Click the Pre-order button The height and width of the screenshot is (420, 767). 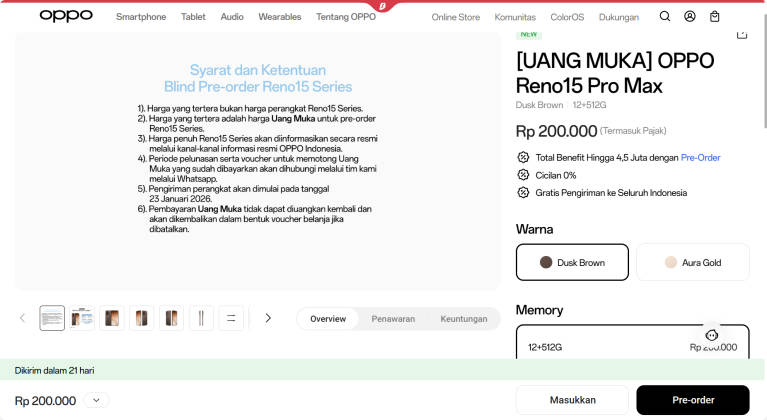693,400
